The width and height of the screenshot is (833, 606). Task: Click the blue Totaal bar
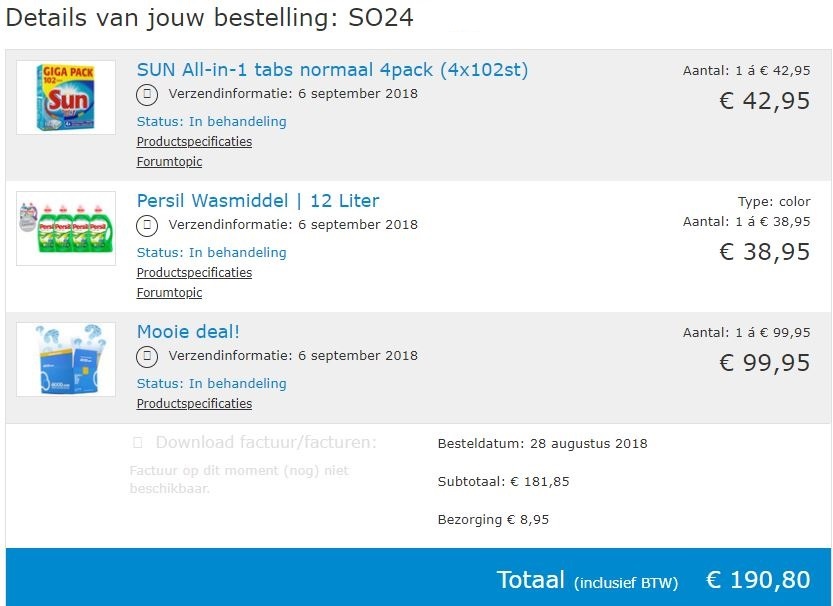click(417, 578)
